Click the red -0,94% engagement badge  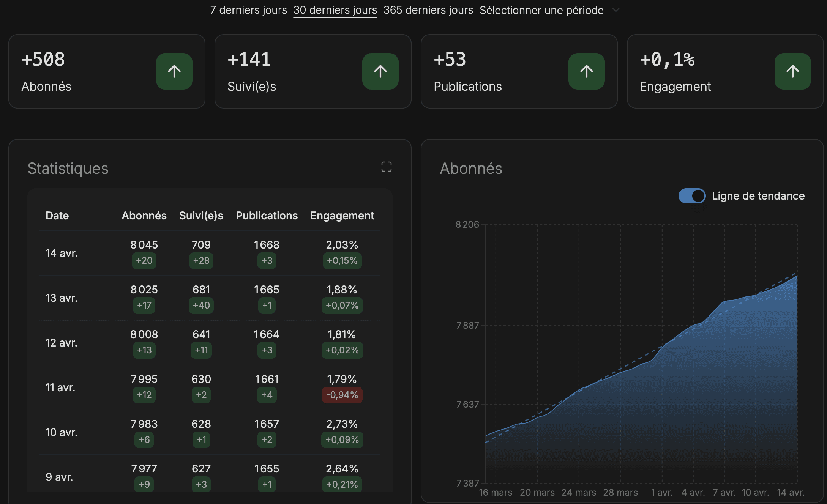342,395
